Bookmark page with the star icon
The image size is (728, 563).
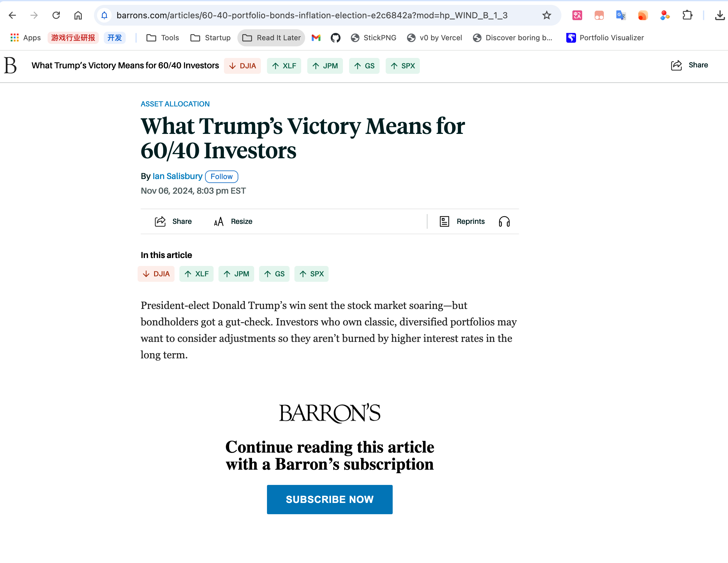pyautogui.click(x=546, y=15)
